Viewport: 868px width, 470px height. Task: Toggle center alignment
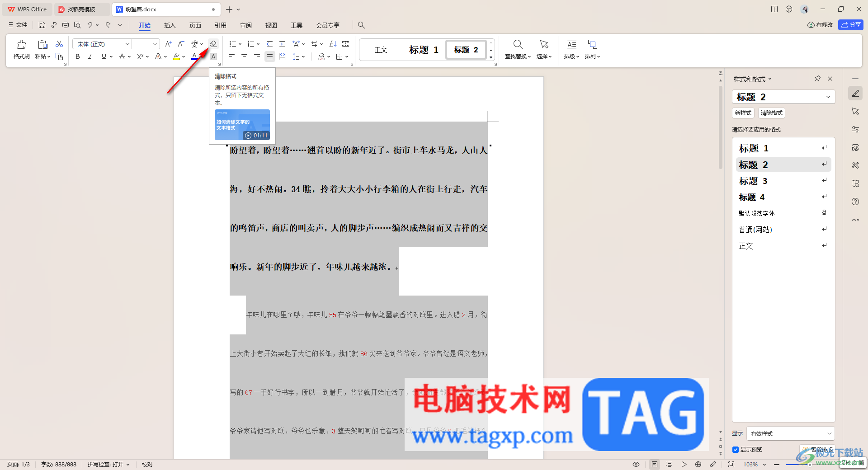[x=244, y=56]
